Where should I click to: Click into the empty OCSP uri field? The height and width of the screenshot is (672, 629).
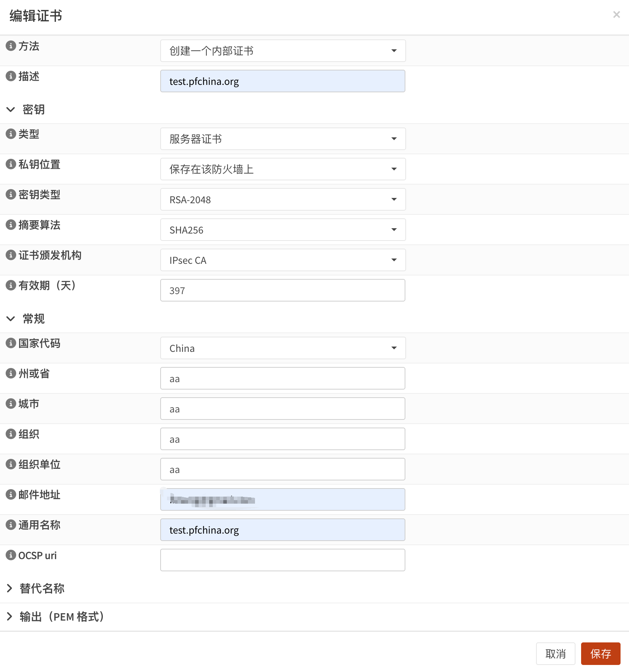click(283, 560)
